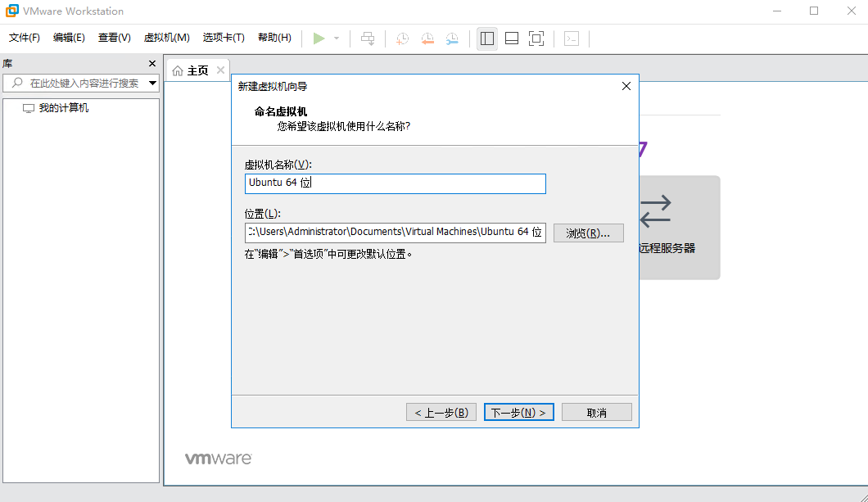This screenshot has height=502, width=868.
Task: Open the snapshot manager icon
Action: click(x=452, y=38)
